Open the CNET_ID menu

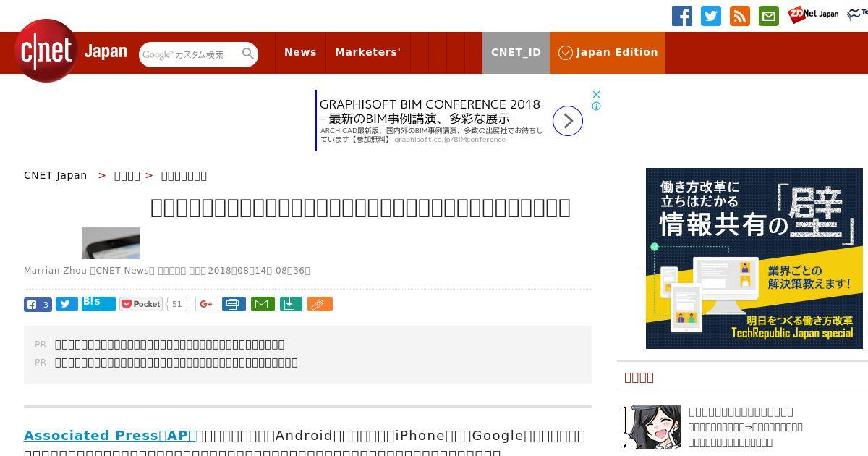516,52
